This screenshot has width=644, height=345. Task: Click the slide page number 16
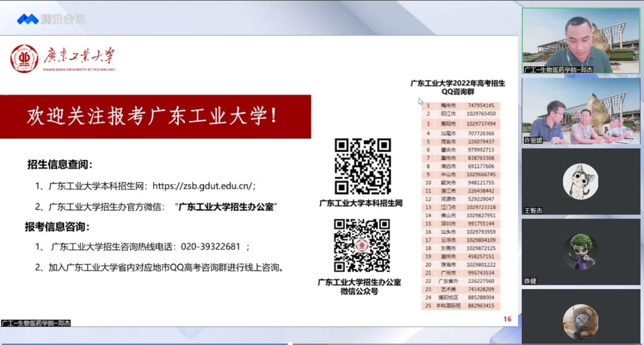click(507, 319)
